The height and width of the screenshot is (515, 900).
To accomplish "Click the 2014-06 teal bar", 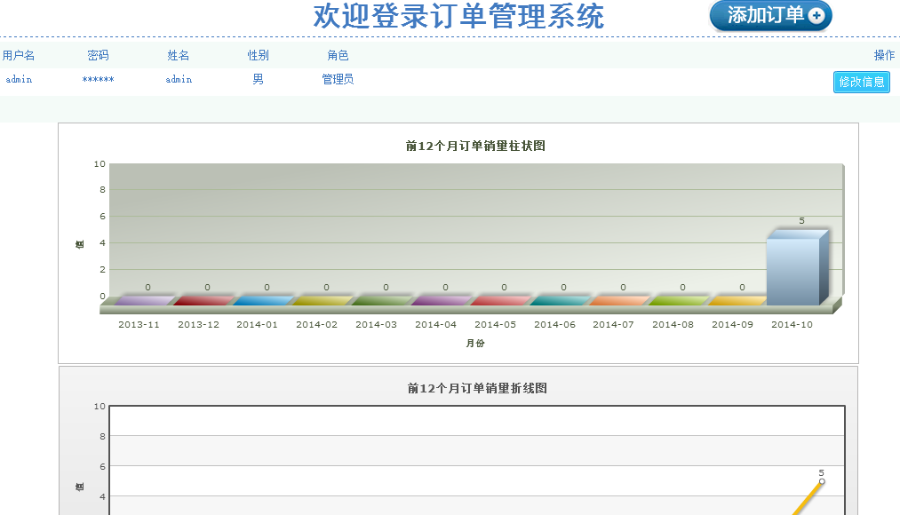I will coord(560,300).
